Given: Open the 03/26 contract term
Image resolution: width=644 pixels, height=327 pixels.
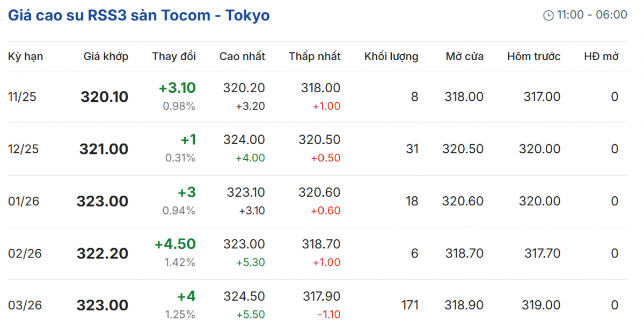Looking at the screenshot, I should coord(23,305).
